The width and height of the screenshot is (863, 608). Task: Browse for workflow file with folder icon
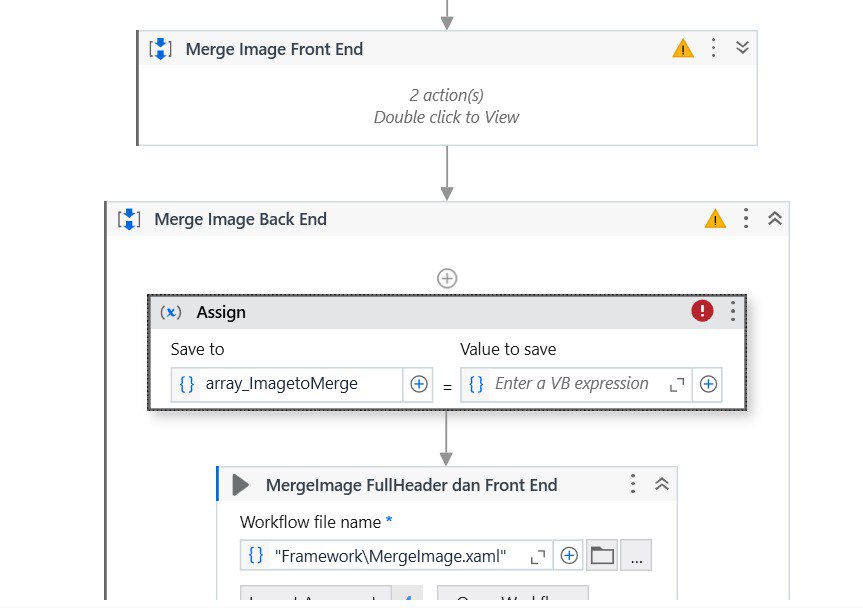(x=602, y=556)
